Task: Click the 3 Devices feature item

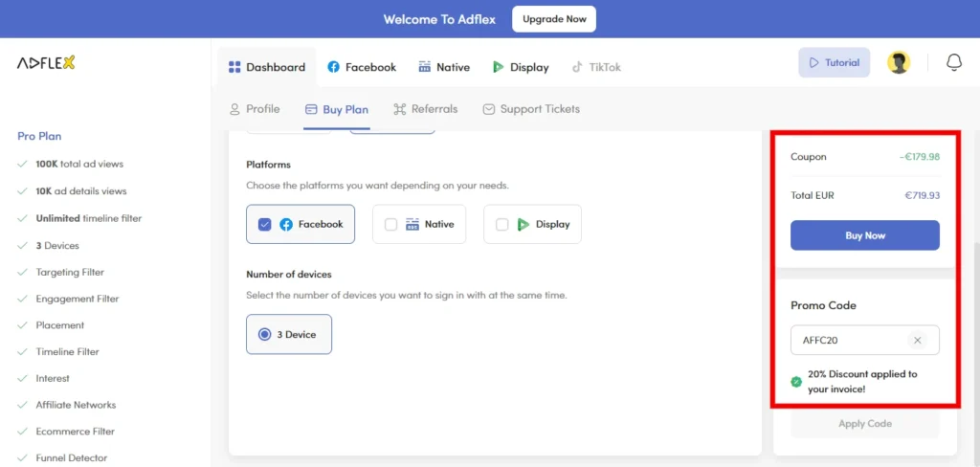Action: pyautogui.click(x=57, y=246)
